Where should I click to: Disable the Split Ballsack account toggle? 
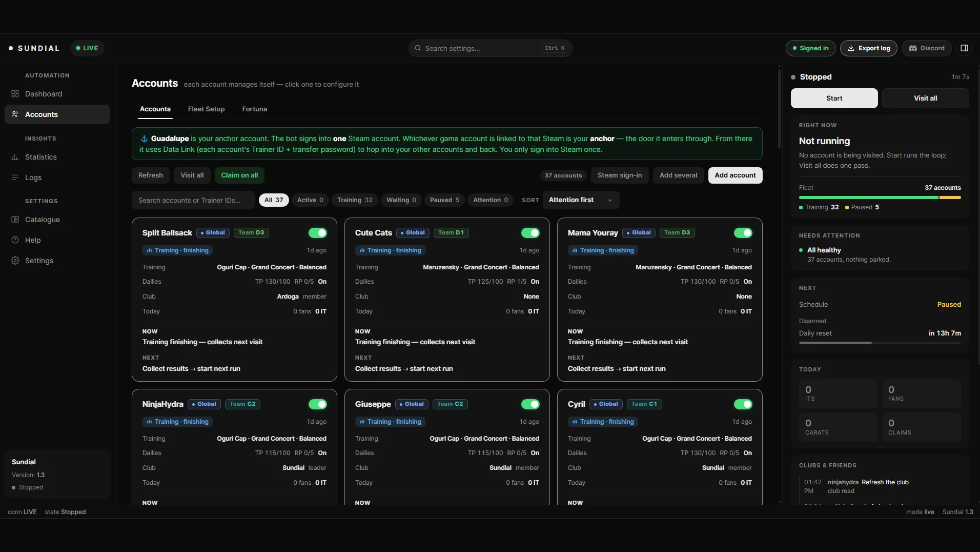point(318,233)
